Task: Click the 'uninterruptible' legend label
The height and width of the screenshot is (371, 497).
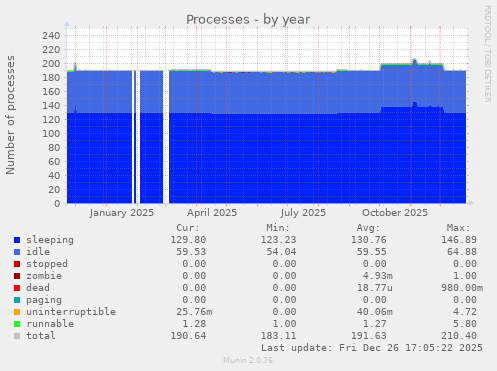Action: coord(71,312)
